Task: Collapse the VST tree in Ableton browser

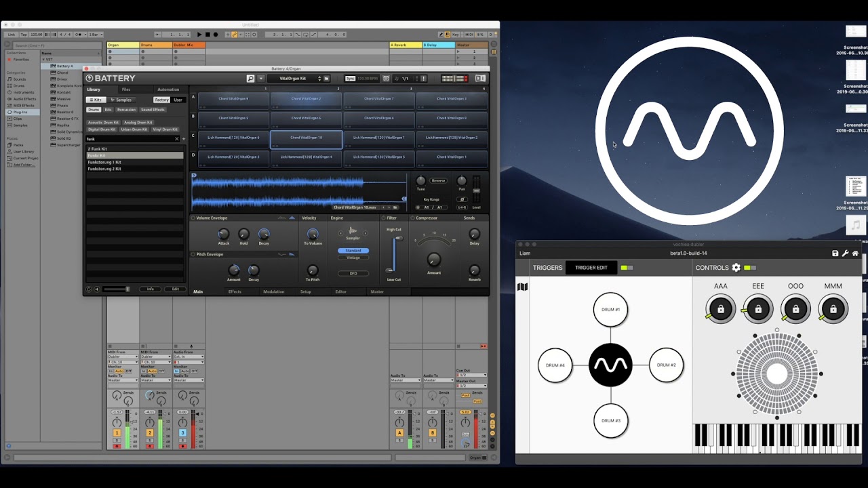Action: click(x=44, y=60)
